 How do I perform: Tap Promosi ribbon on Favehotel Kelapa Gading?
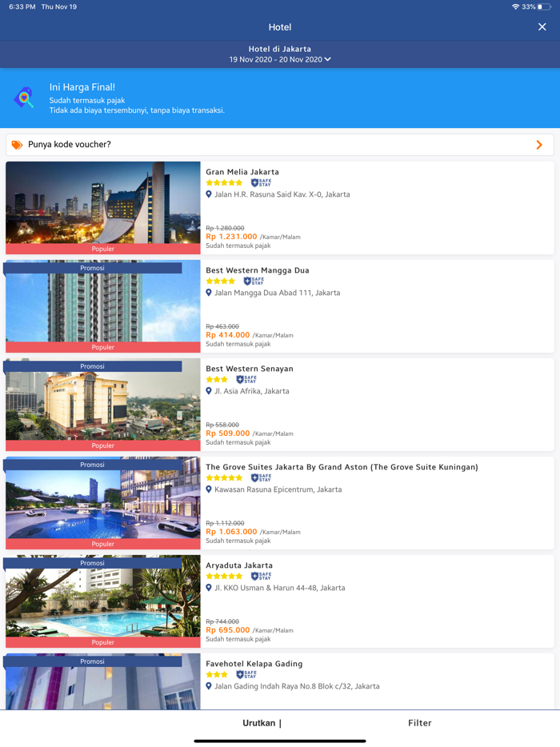pos(93,661)
